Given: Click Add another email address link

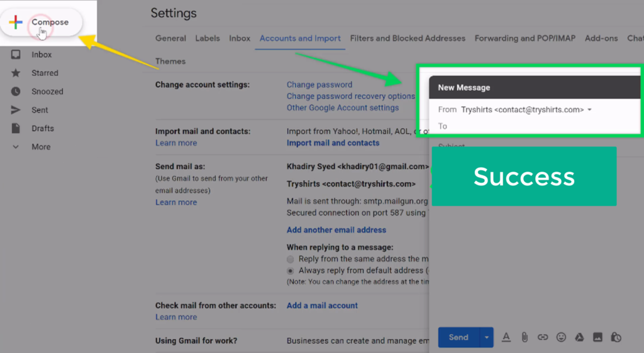Looking at the screenshot, I should 336,230.
